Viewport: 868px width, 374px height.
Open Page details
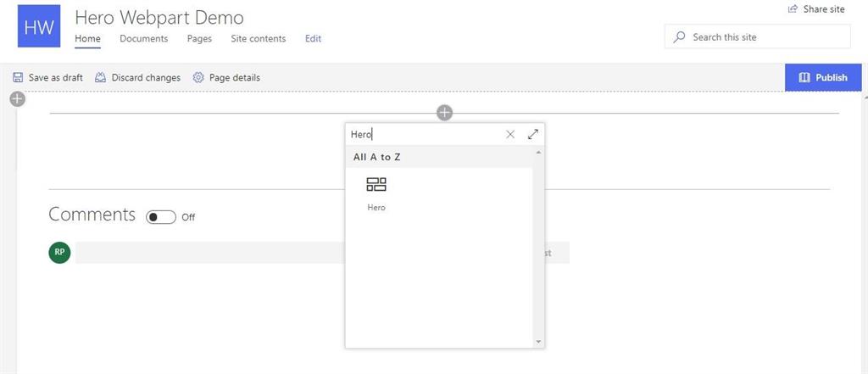226,77
